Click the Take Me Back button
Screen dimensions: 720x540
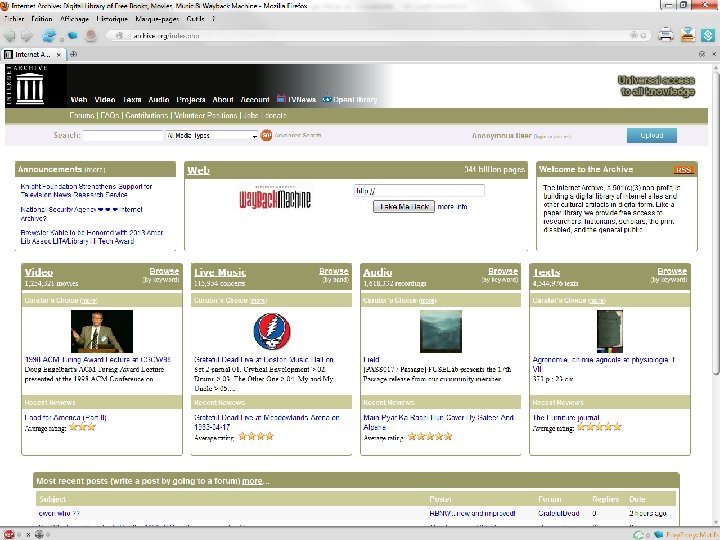click(404, 207)
